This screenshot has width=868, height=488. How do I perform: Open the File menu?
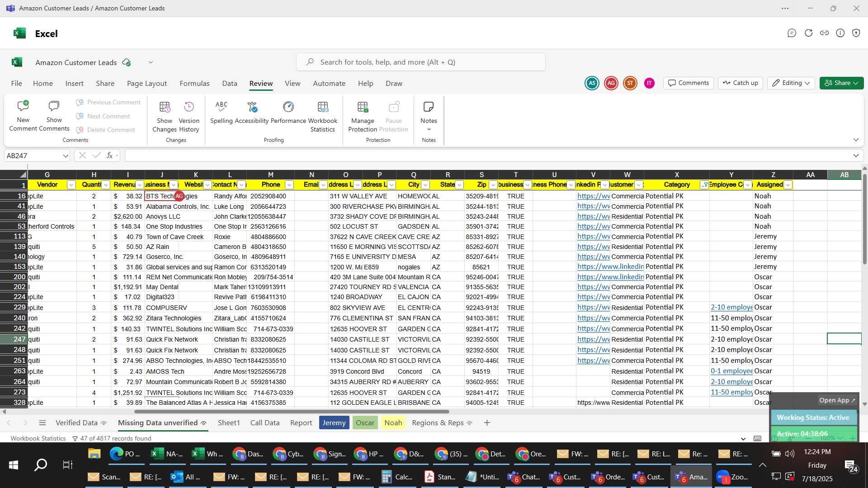click(x=17, y=84)
